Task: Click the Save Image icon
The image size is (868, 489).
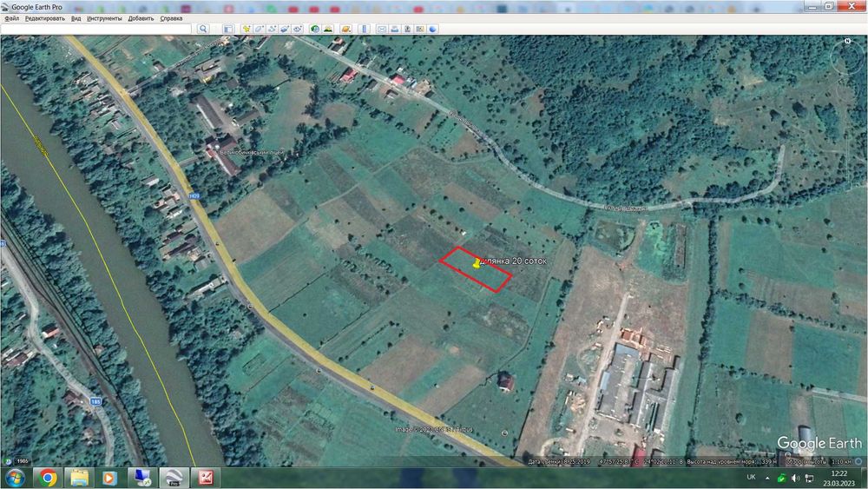Action: coord(407,29)
